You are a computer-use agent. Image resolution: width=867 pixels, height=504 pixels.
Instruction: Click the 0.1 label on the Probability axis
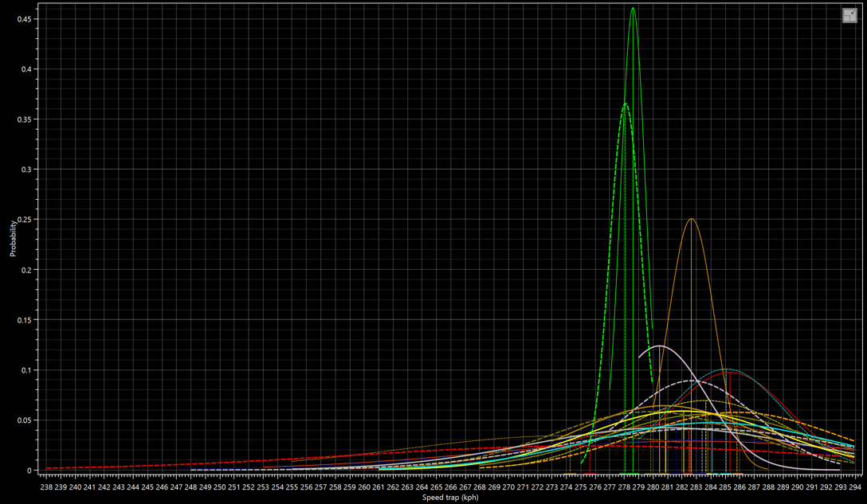(26, 370)
